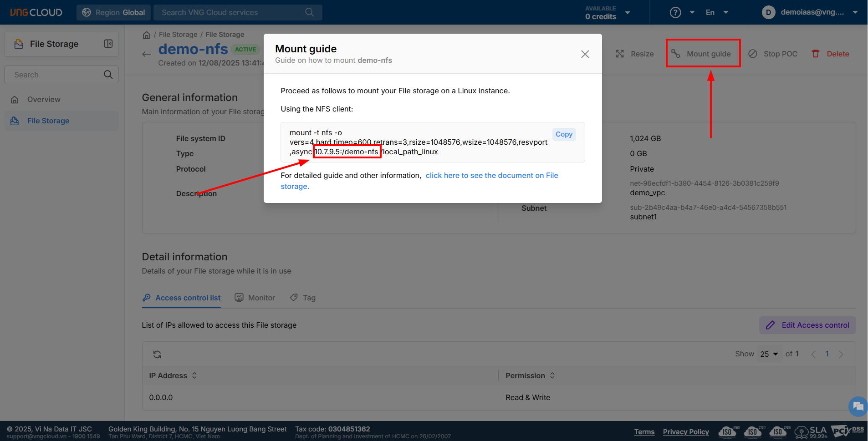Expand the available credits dropdown
The height and width of the screenshot is (441, 868).
tap(628, 13)
